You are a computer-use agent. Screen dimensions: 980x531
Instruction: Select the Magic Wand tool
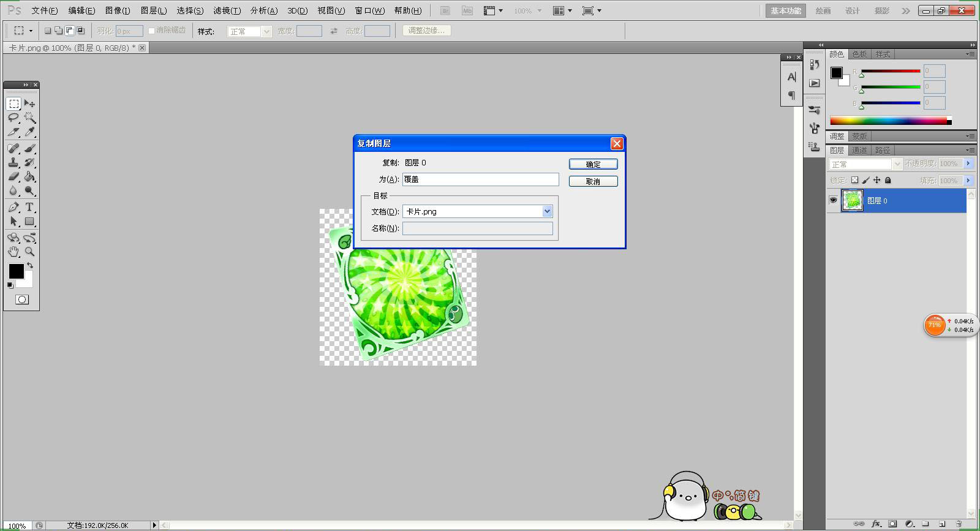(29, 118)
